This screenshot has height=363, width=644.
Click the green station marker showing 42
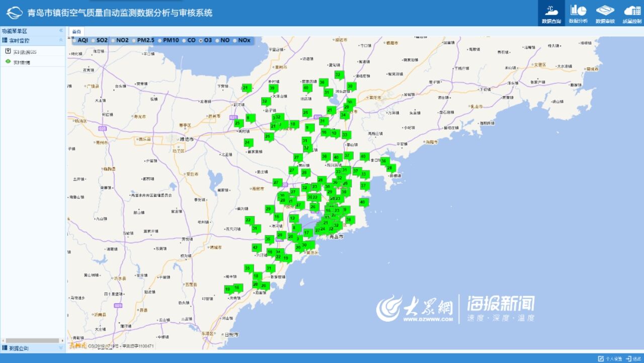pos(257,248)
